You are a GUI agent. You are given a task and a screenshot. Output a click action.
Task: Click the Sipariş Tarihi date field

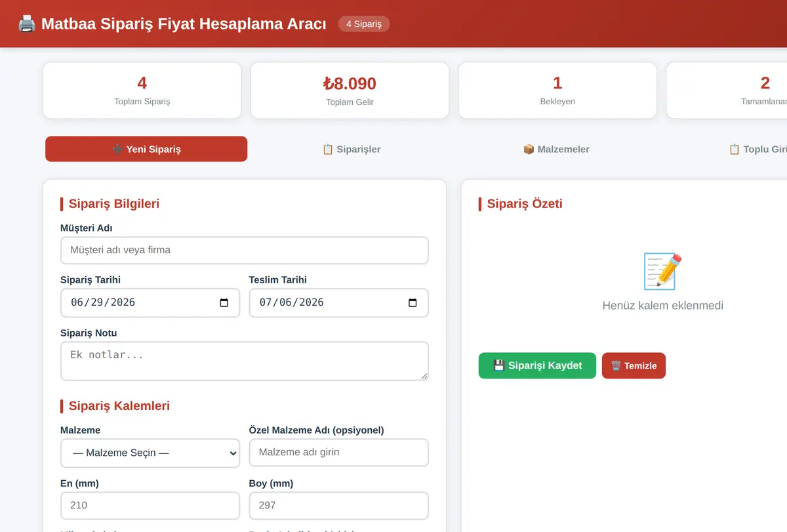pyautogui.click(x=150, y=303)
